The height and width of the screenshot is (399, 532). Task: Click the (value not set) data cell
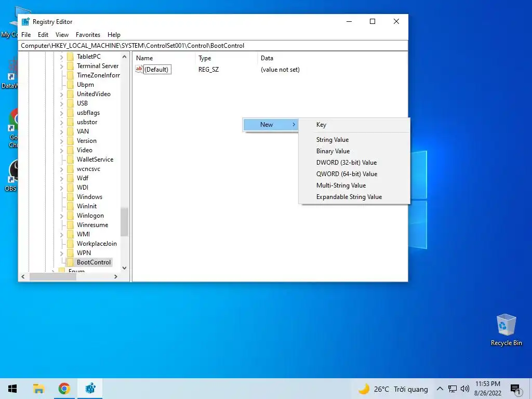(x=280, y=70)
